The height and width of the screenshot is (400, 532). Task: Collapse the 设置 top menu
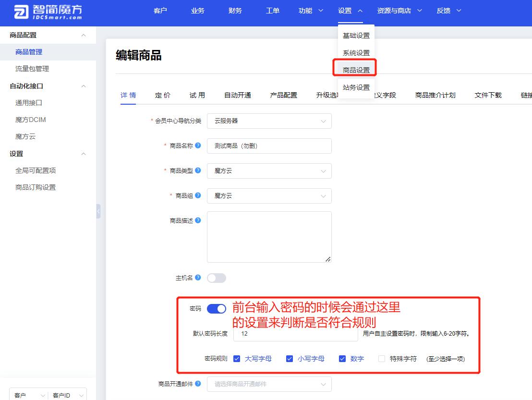coord(350,11)
